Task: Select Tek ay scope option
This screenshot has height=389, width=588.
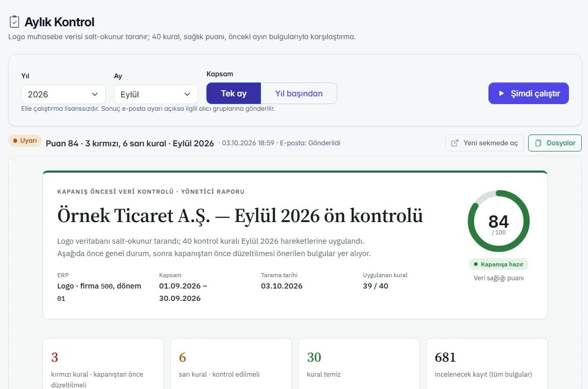Action: 234,93
